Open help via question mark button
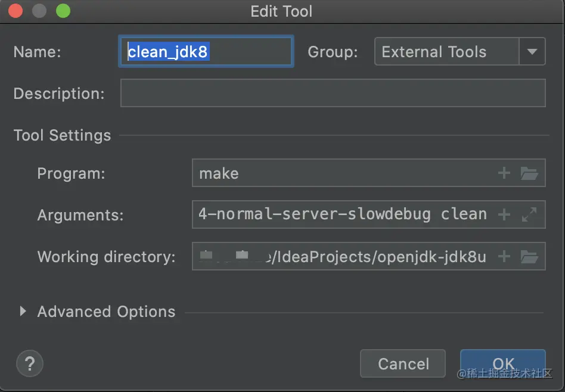 click(30, 363)
